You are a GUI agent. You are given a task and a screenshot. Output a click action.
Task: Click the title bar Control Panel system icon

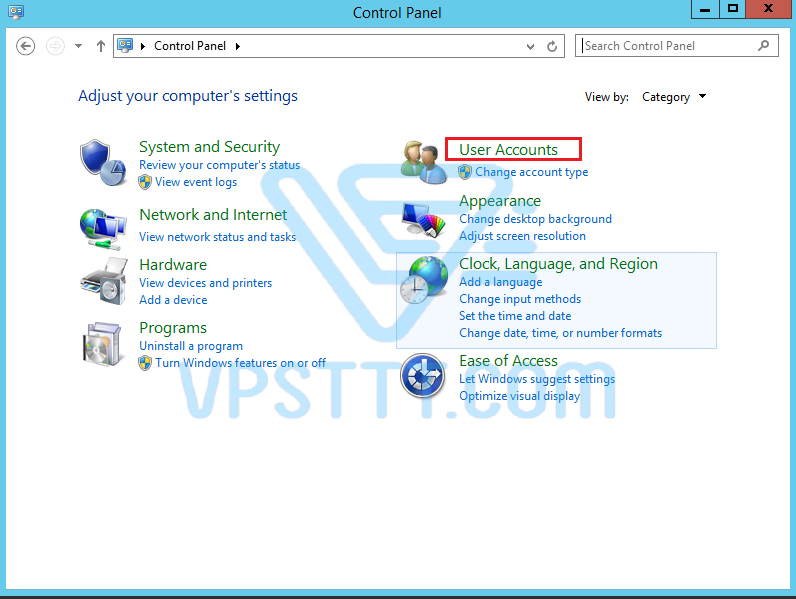[x=16, y=12]
